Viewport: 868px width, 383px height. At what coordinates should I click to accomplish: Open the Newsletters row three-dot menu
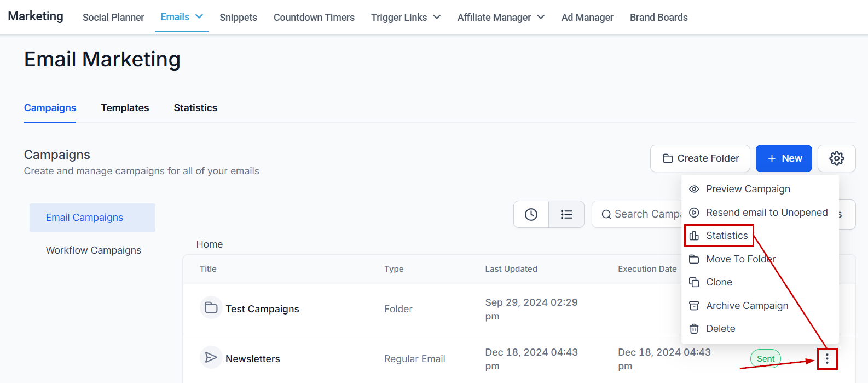coord(827,359)
